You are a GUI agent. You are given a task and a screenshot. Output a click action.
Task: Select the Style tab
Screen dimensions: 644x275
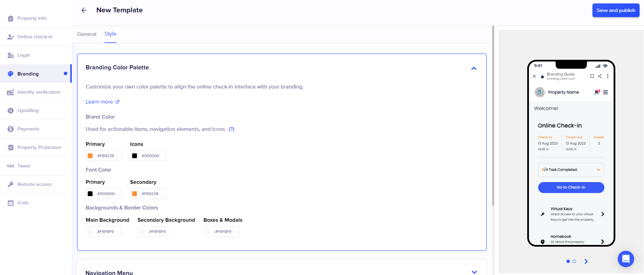click(x=110, y=34)
